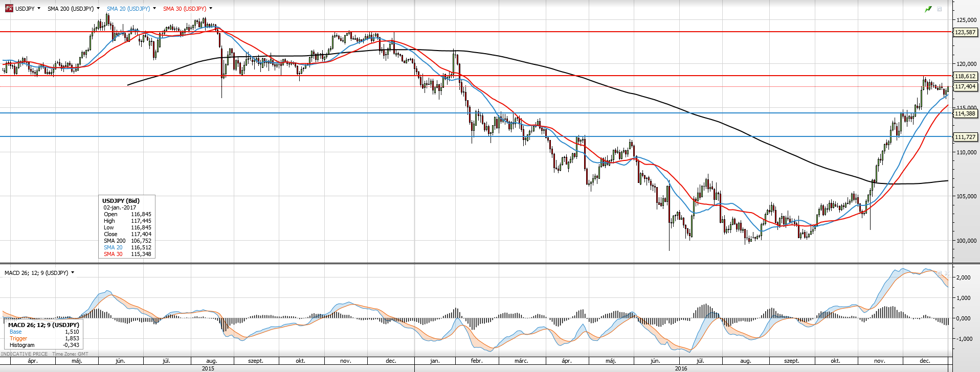Click the márc. month label on the time axis
Viewport: 980px width, 372px height.
tap(521, 361)
